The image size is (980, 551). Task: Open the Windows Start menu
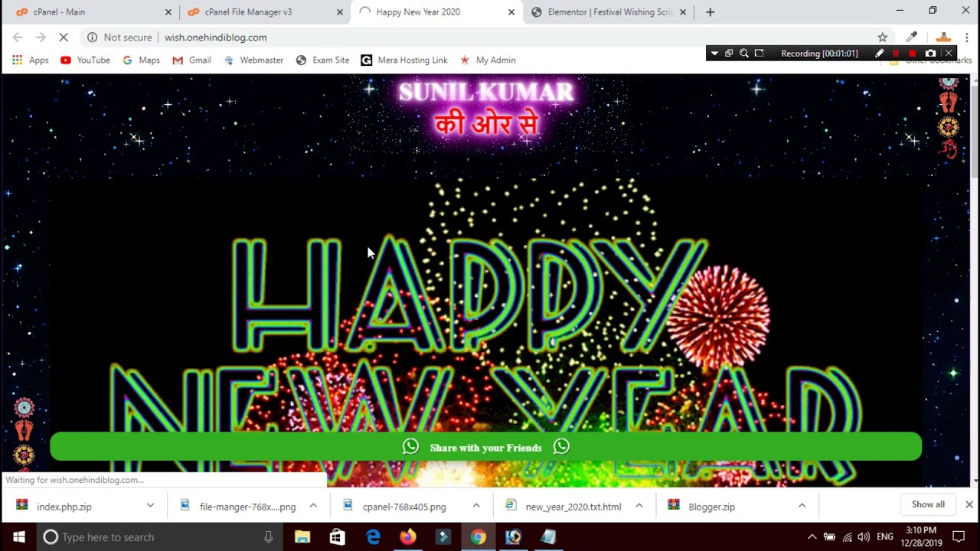(x=18, y=536)
